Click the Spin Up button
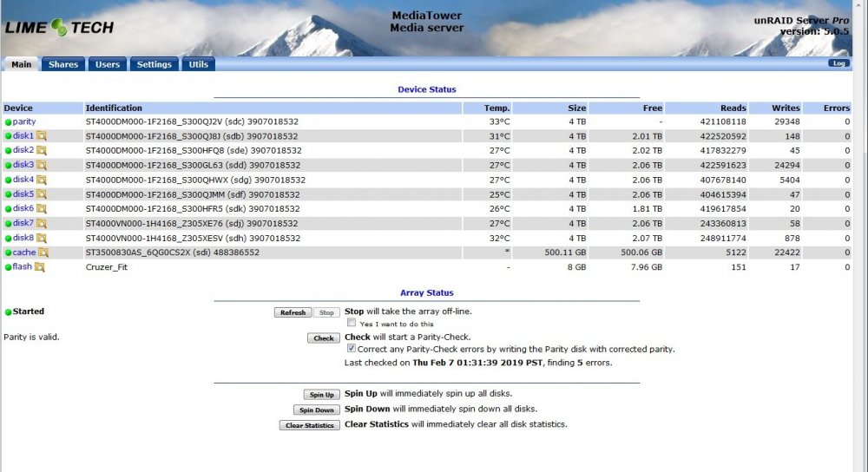This screenshot has width=868, height=472. coord(322,395)
